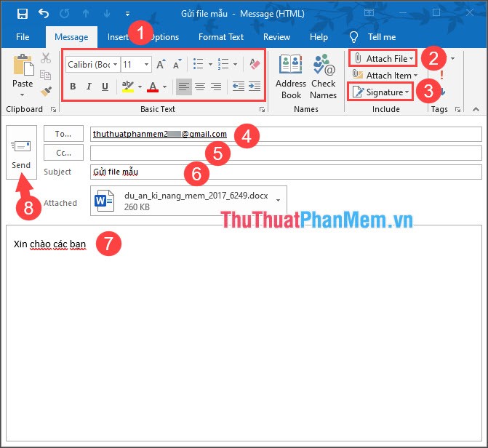Screen dimensions: 488x448
Task: Click the Shrink Font icon
Action: 177,64
